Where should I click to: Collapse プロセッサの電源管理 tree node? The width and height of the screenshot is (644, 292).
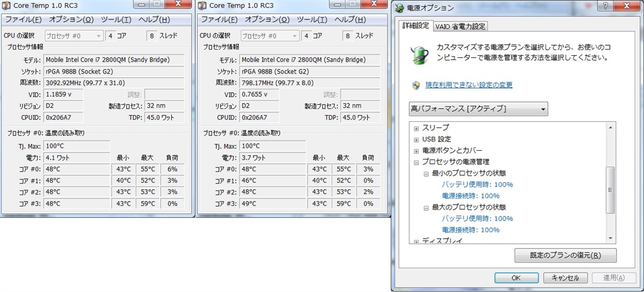[416, 163]
